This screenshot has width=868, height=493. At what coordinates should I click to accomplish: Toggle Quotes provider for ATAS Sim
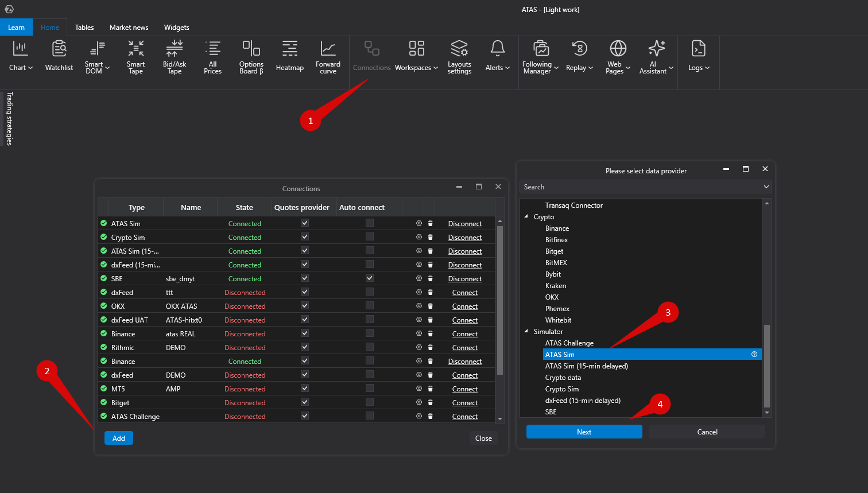305,223
